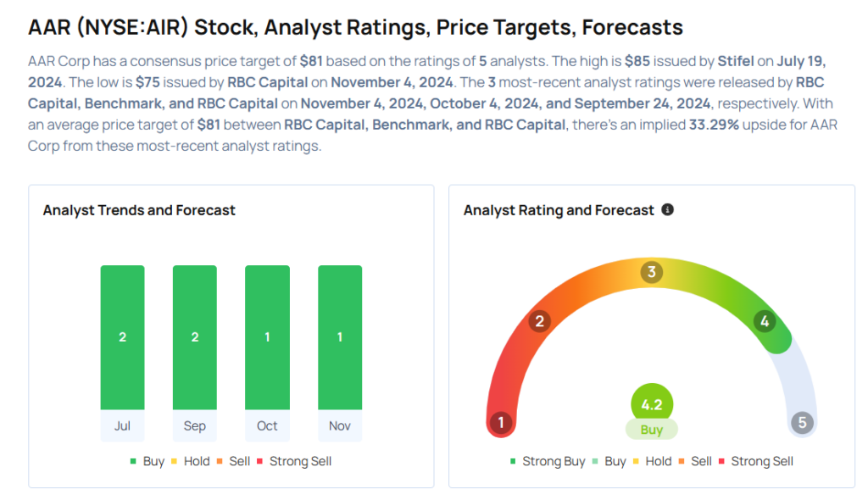Click gauge marker number 4
Viewport: 868px width, 500px height.
(765, 321)
